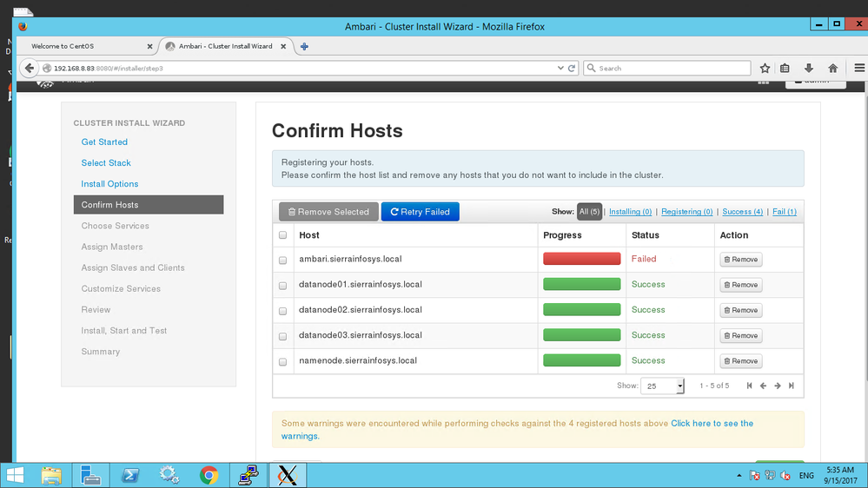Select checkbox for ambari.sierrainfosys.local

(282, 260)
